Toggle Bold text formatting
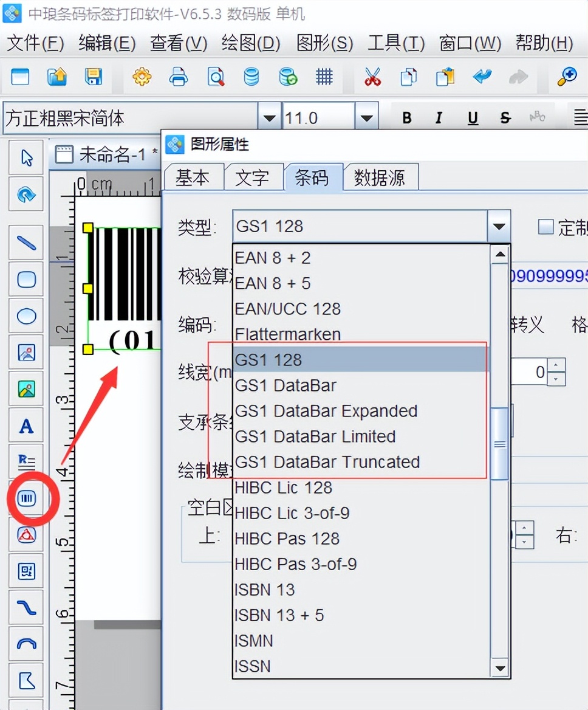588x710 pixels. click(407, 118)
